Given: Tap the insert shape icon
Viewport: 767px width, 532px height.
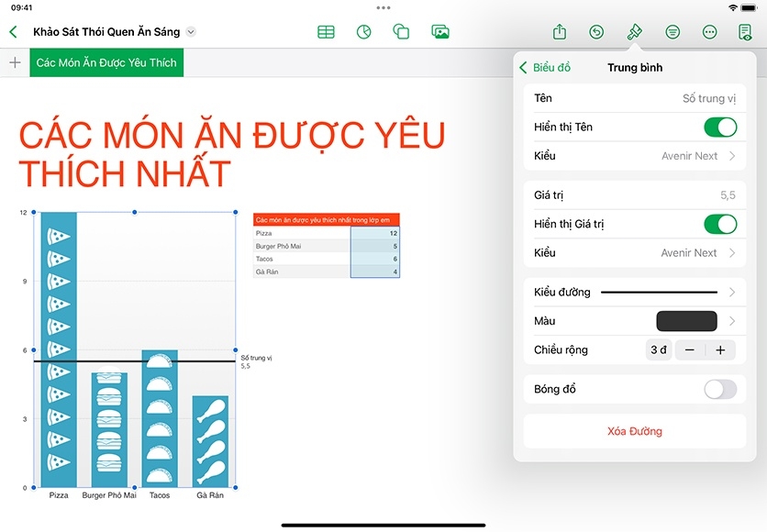Looking at the screenshot, I should point(401,32).
